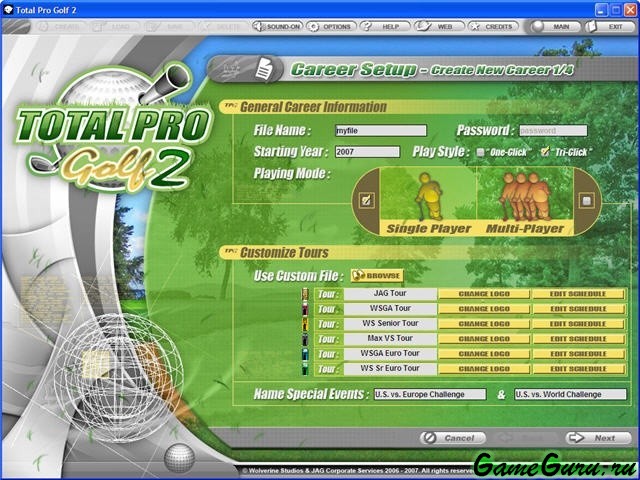Enable One-Click play style
This screenshot has width=640, height=480.
481,152
